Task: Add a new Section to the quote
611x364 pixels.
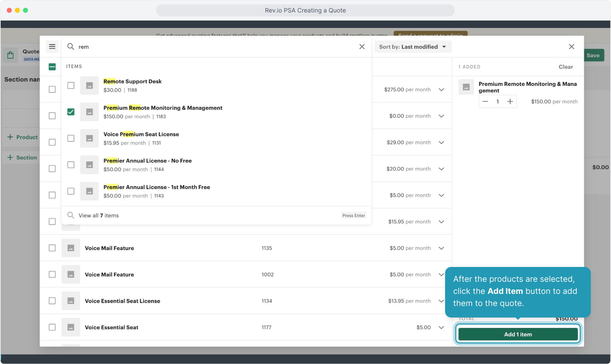Action: point(22,157)
